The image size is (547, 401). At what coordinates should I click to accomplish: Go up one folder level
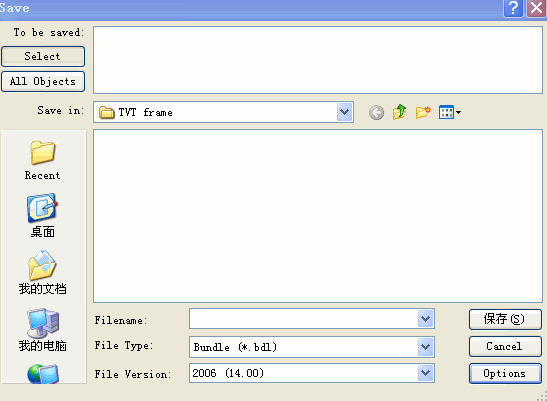(x=399, y=112)
